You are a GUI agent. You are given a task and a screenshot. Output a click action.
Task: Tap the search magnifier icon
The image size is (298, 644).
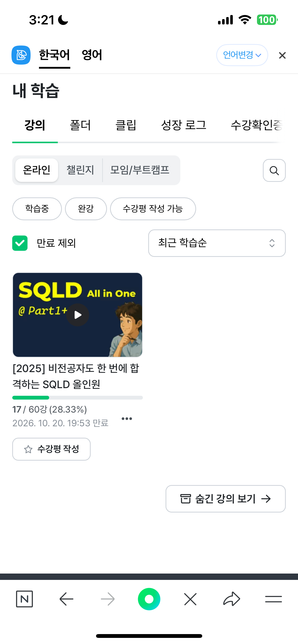point(274,170)
